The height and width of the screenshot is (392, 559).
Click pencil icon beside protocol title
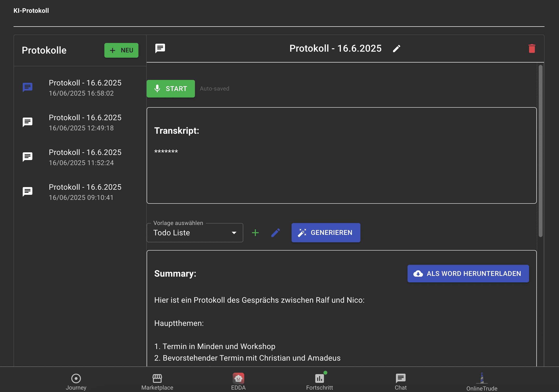pyautogui.click(x=396, y=49)
